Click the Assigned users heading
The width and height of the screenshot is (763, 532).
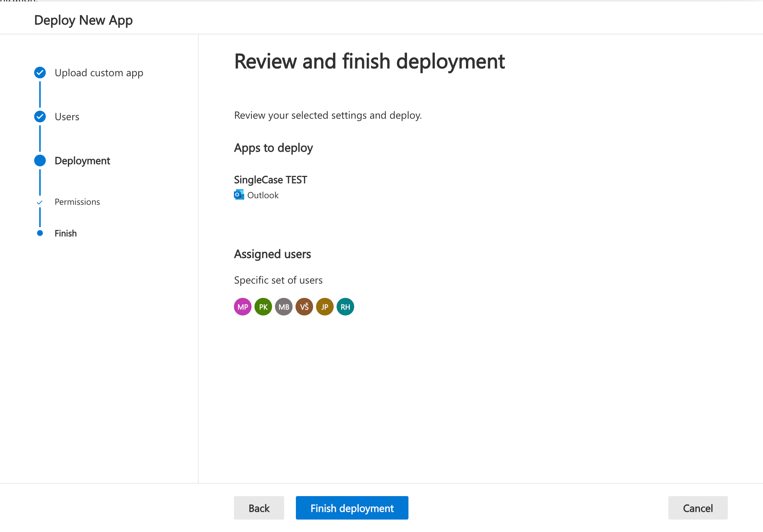click(x=272, y=254)
